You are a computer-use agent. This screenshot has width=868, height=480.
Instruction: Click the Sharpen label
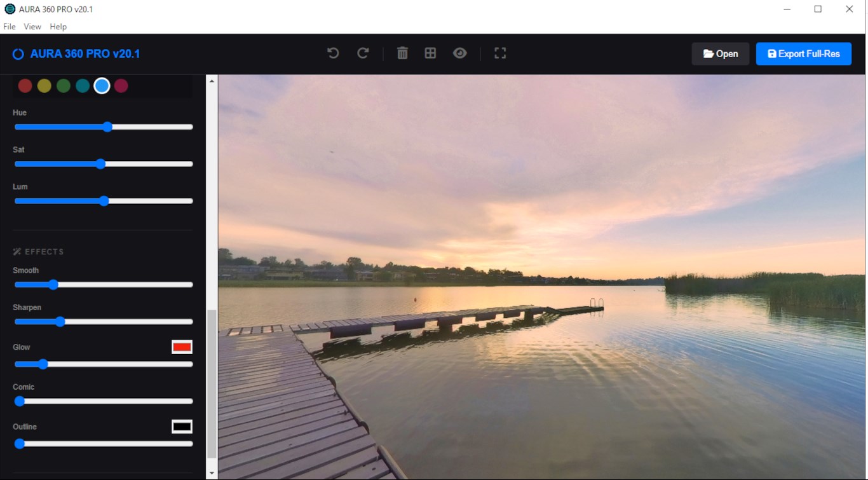pyautogui.click(x=27, y=307)
